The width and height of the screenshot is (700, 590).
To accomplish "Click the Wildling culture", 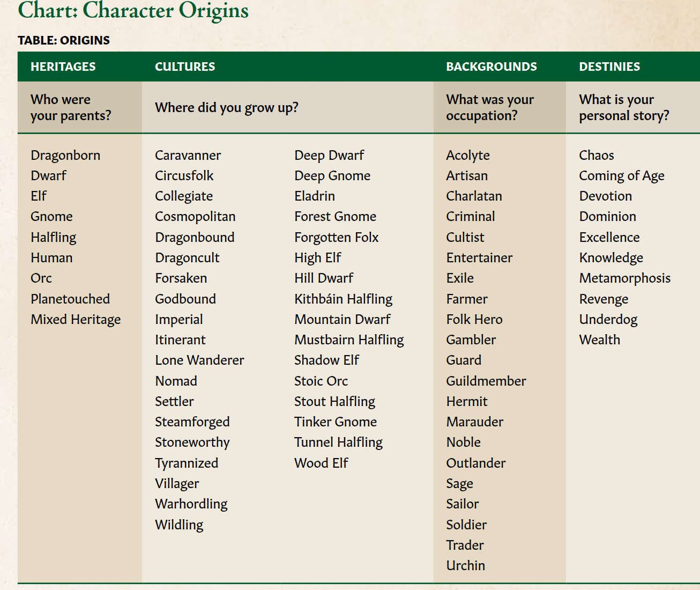I will tap(179, 525).
